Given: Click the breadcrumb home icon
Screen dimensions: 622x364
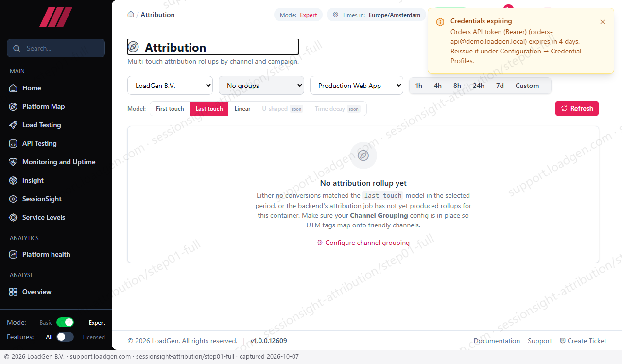Looking at the screenshot, I should click(131, 15).
